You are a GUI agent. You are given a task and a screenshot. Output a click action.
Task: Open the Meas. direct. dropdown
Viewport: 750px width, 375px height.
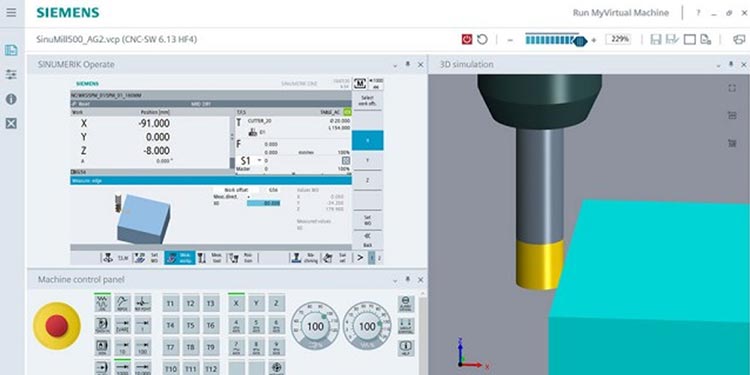point(248,197)
